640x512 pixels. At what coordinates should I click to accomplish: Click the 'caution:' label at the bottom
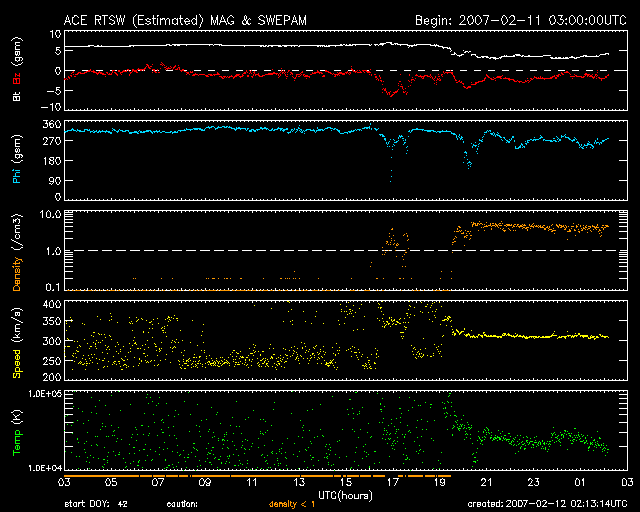[x=181, y=504]
